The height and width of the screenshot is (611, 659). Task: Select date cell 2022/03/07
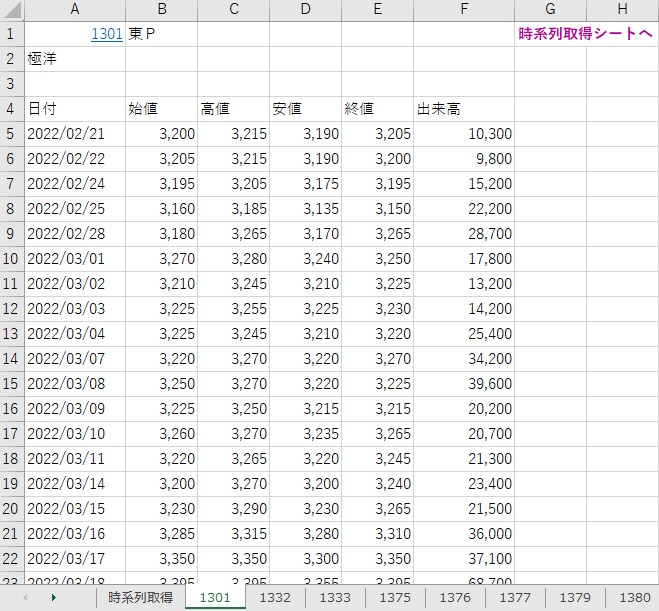point(75,359)
